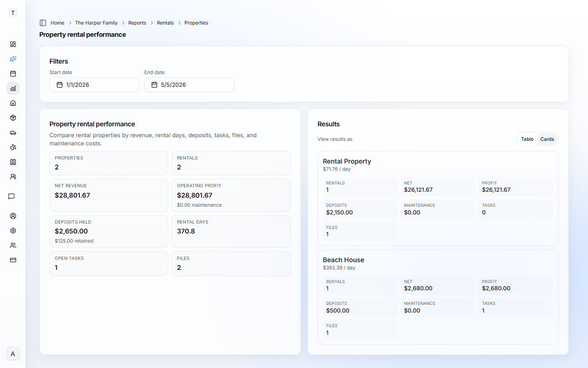Open the house properties icon in sidebar
The height and width of the screenshot is (368, 588).
click(13, 103)
